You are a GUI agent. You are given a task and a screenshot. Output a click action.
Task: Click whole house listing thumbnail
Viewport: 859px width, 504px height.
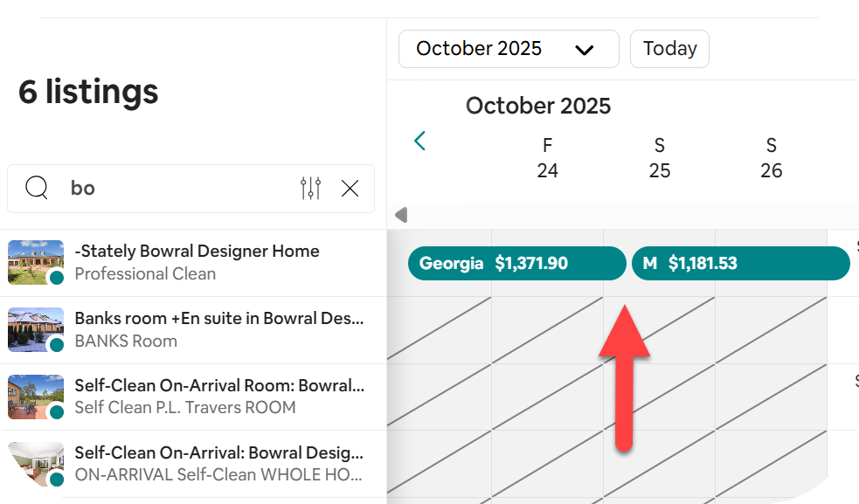[x=36, y=464]
